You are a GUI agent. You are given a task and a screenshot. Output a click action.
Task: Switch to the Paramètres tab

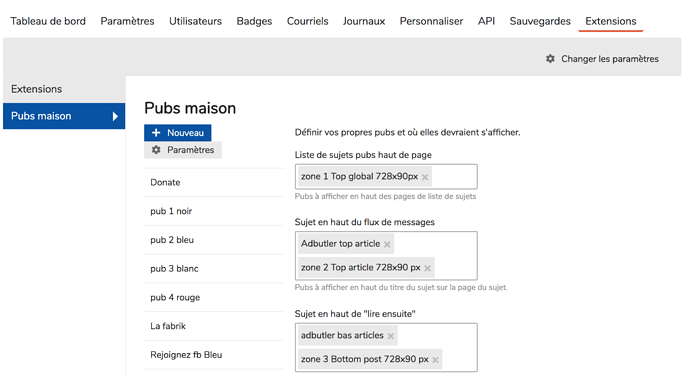pyautogui.click(x=127, y=21)
